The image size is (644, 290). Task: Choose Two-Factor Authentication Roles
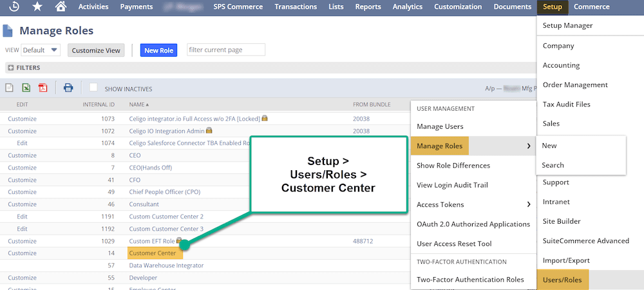pyautogui.click(x=470, y=280)
